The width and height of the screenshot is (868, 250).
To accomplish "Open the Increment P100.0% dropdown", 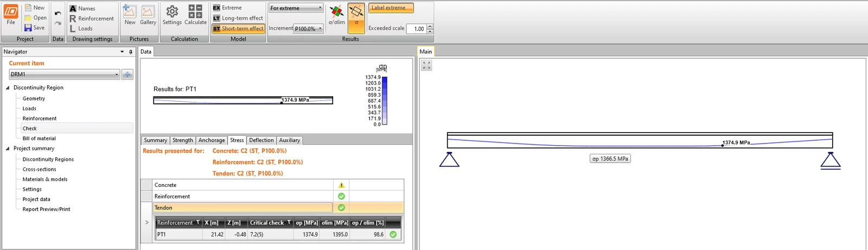I will [308, 28].
